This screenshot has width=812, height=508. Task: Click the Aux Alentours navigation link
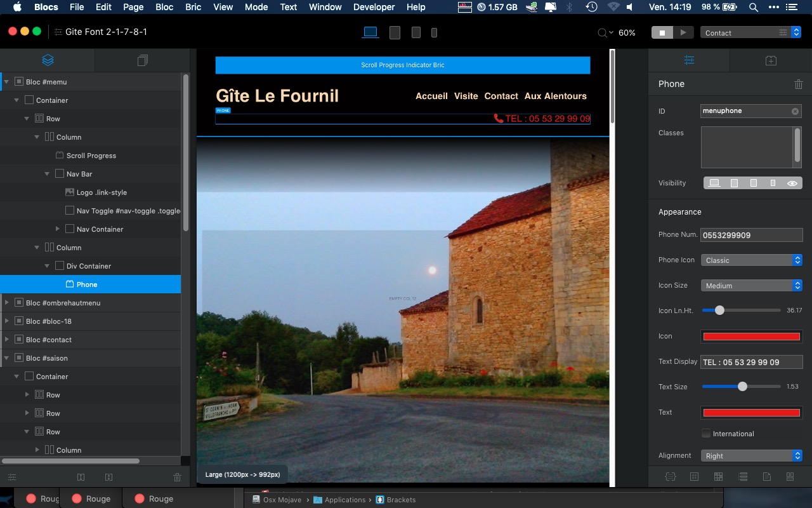[555, 96]
